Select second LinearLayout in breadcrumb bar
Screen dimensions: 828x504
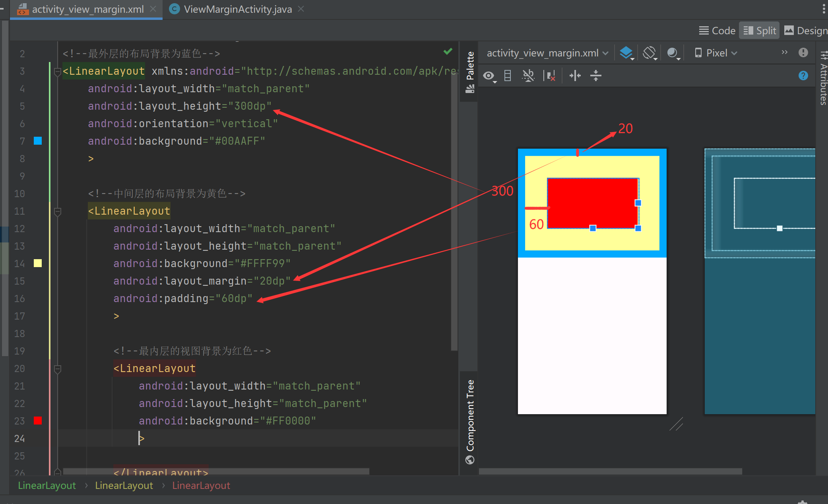124,485
